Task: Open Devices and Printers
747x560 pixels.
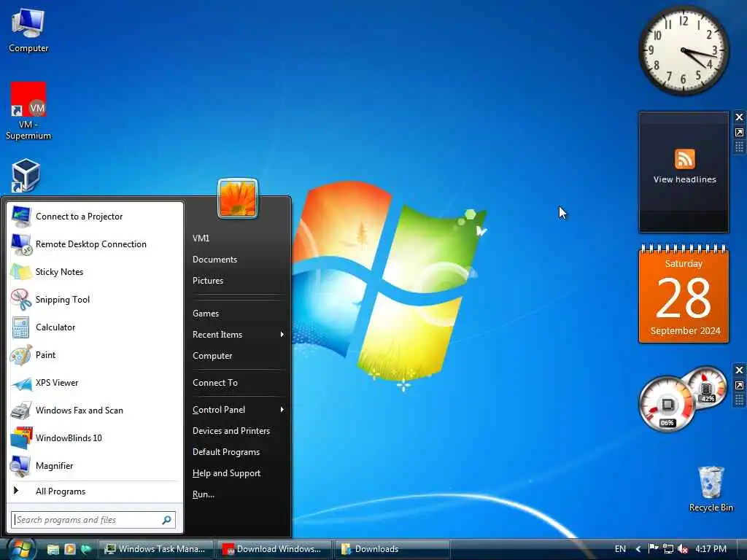Action: pos(231,431)
